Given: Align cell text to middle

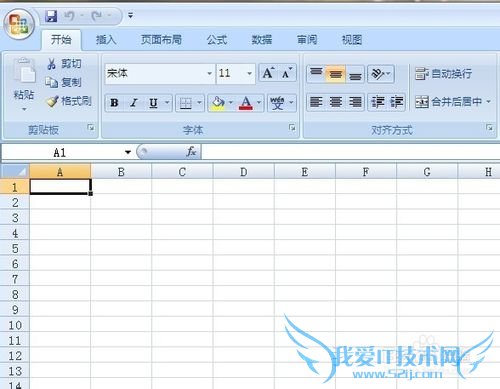Looking at the screenshot, I should click(x=335, y=74).
